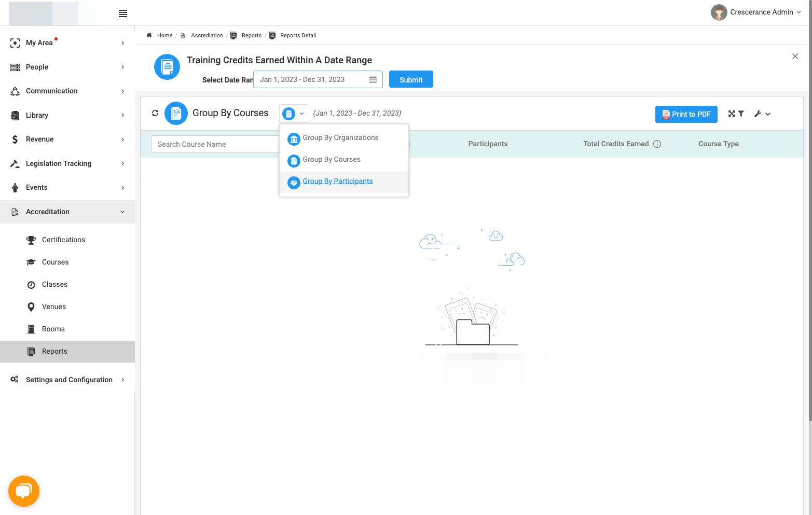Click the filter funnel icon

click(x=741, y=114)
